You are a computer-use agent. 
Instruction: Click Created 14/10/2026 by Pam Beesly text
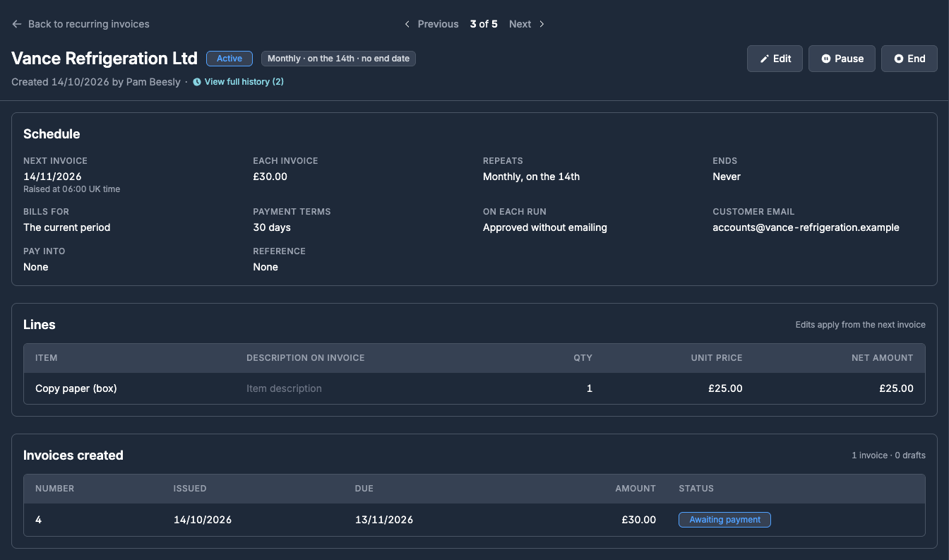pyautogui.click(x=96, y=82)
